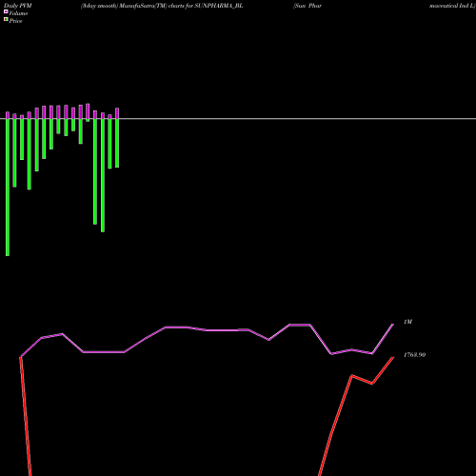Viewport: 476px width, 476px height.
Task: Click the '(Sun Phar' company name text
Action: click(307, 6)
